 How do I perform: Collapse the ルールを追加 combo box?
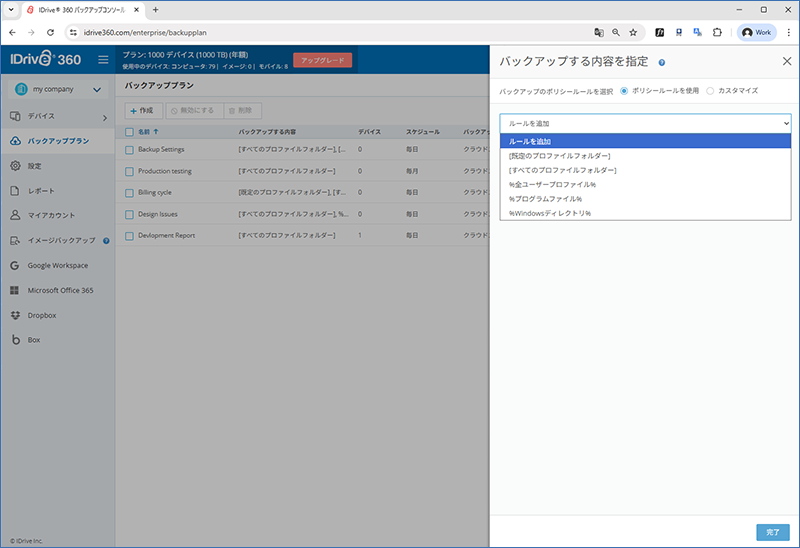click(x=645, y=123)
